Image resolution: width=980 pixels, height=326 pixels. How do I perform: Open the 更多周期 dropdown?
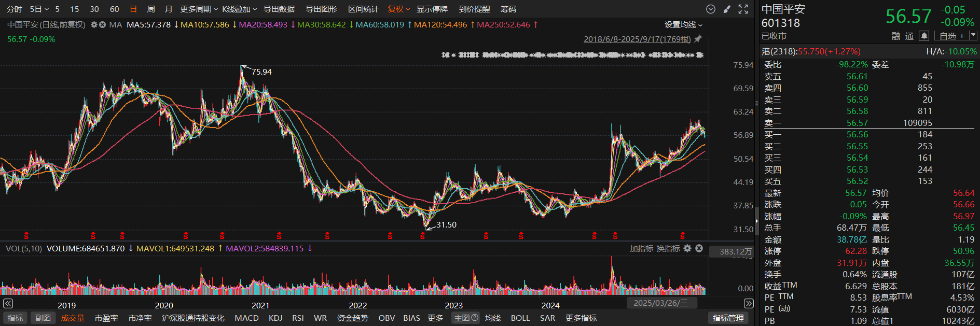[x=199, y=9]
